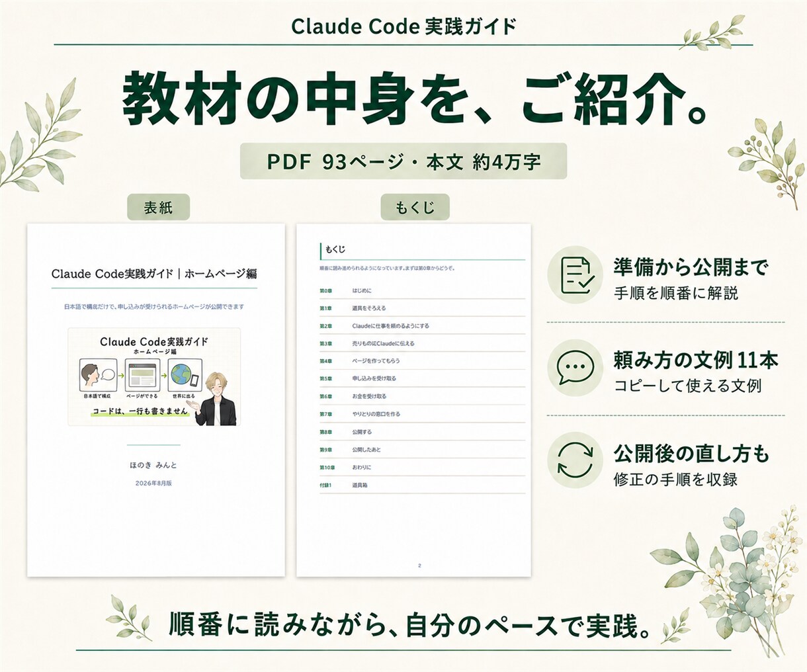Open 第10章 おわりに in the contents
The height and width of the screenshot is (672, 807).
point(422,467)
